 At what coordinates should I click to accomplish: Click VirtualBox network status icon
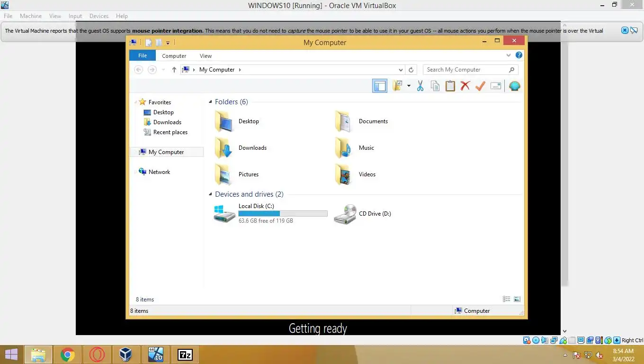pos(554,340)
